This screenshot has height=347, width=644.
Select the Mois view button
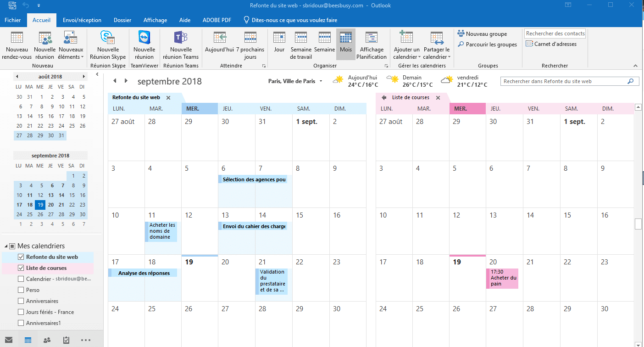[x=345, y=45]
